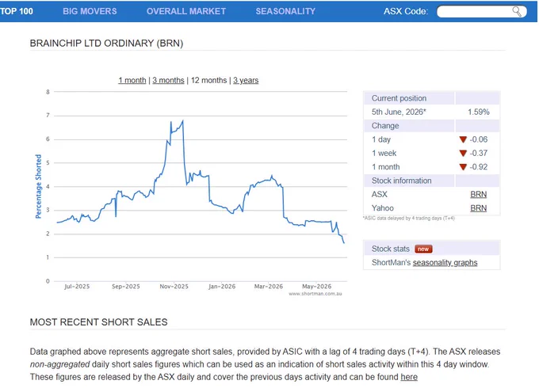Click the MOST RECENT SHORT SALES heading
This screenshot has width=539, height=392.
[98, 322]
